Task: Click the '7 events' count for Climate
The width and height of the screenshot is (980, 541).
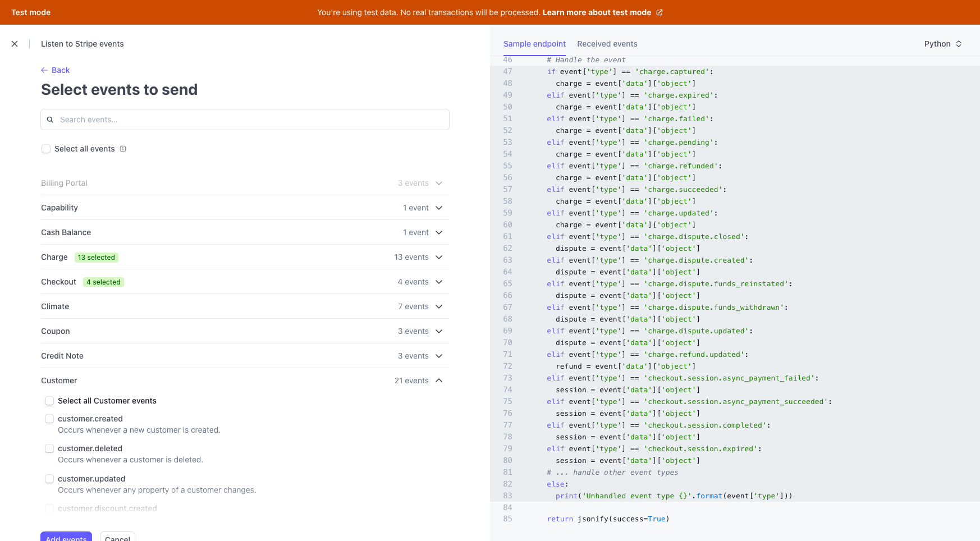Action: click(413, 306)
